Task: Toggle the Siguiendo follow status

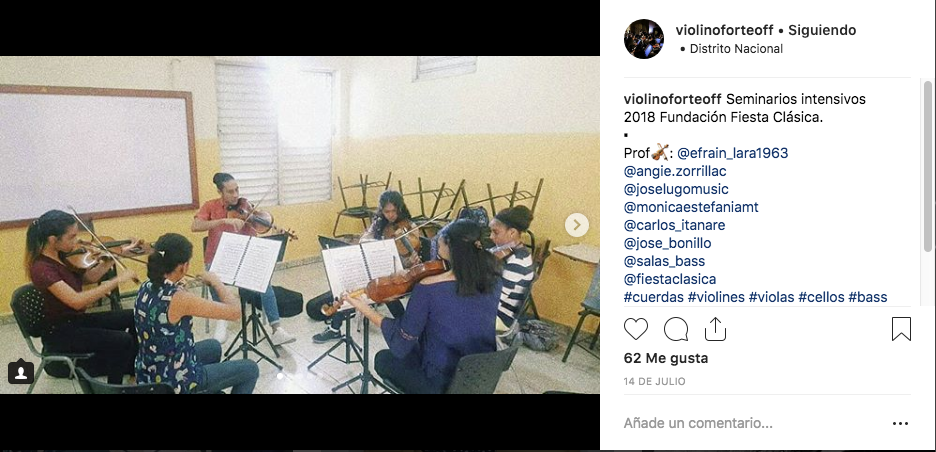Action: coord(822,30)
